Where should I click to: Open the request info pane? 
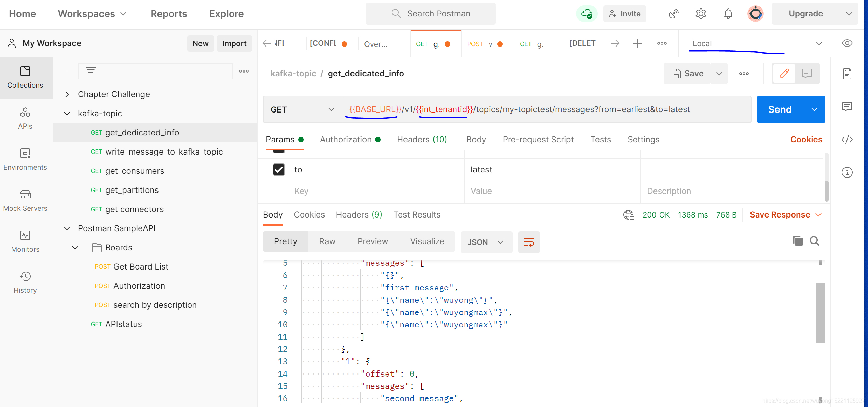[x=847, y=172]
